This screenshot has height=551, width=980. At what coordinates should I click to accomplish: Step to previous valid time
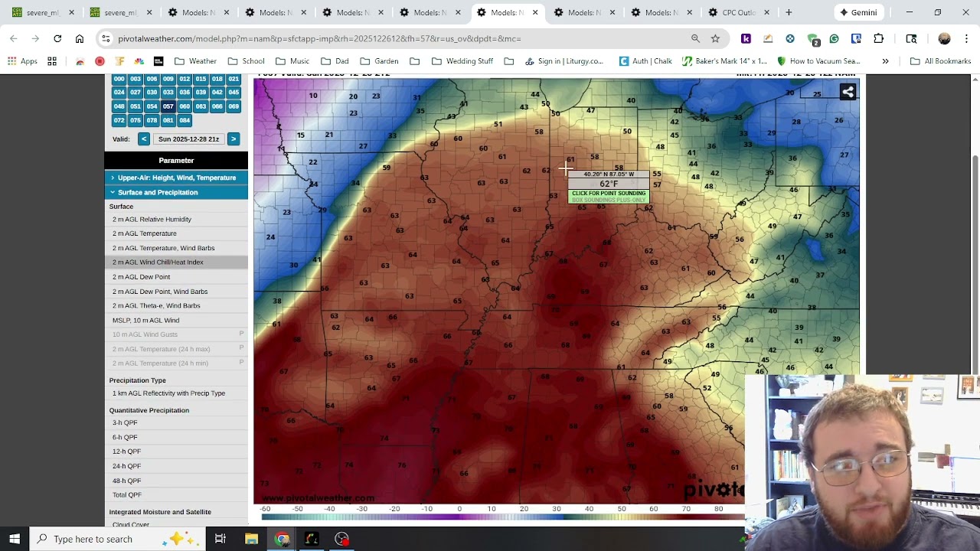point(143,139)
